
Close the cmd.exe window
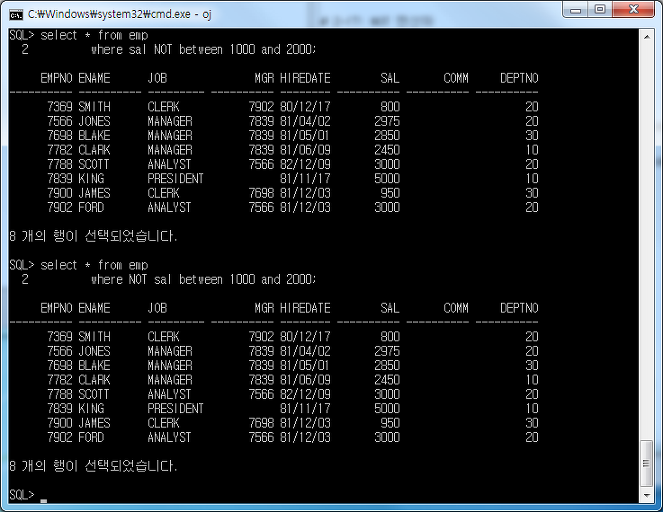click(x=633, y=10)
